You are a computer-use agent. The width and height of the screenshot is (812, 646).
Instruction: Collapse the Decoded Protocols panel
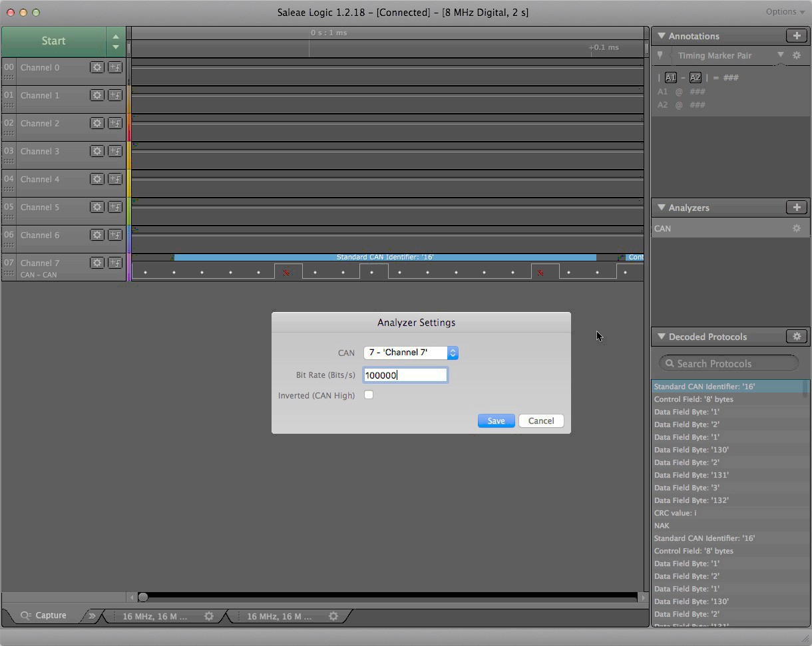[662, 337]
